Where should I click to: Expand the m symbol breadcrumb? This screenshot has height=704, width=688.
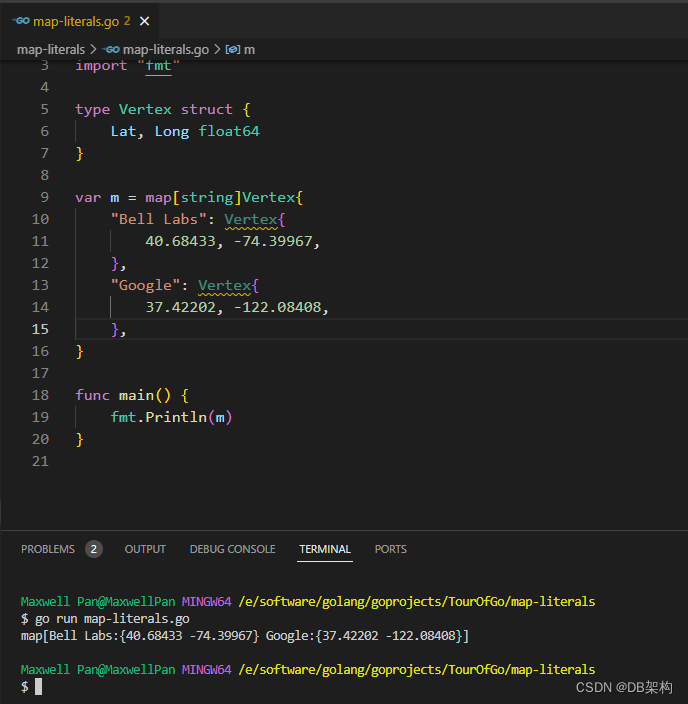pos(250,49)
